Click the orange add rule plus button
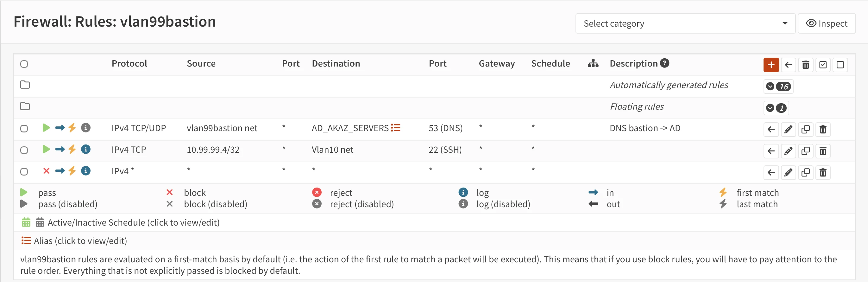The height and width of the screenshot is (282, 868). (x=771, y=65)
